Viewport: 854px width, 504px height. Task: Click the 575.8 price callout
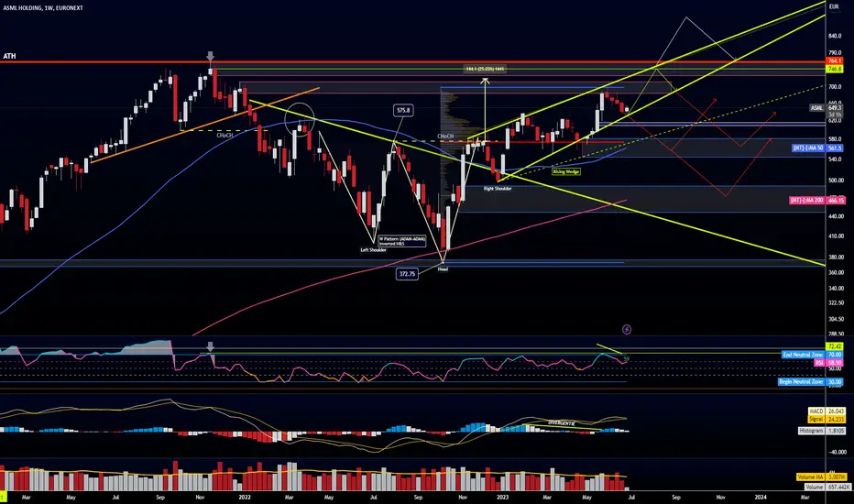coord(403,110)
